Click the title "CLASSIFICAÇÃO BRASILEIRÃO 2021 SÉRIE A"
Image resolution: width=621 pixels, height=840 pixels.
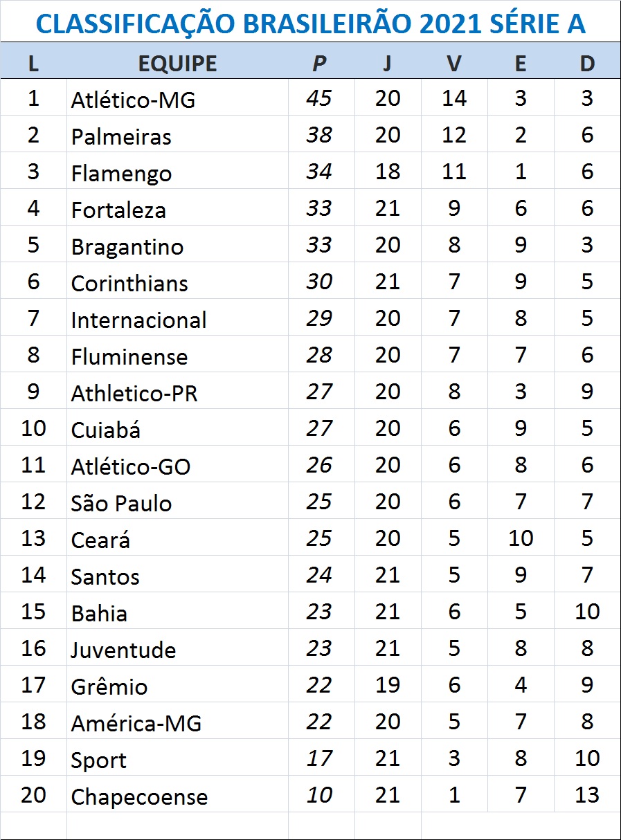pos(310,24)
